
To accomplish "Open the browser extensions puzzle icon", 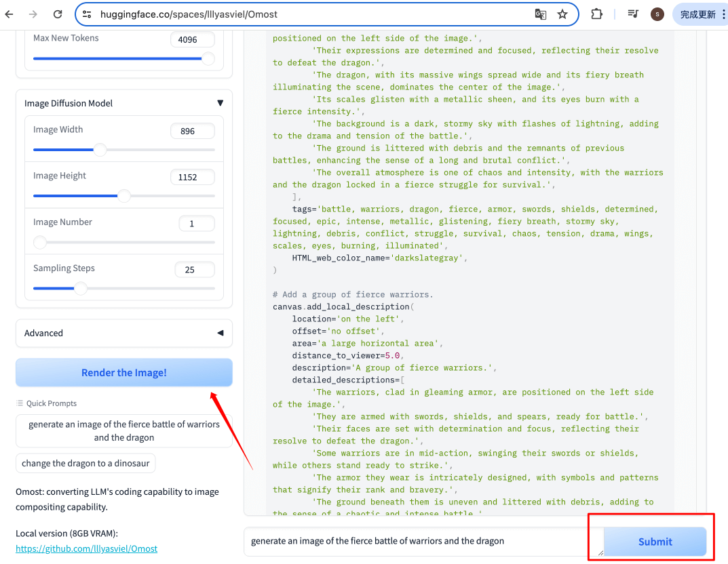I will tap(596, 14).
